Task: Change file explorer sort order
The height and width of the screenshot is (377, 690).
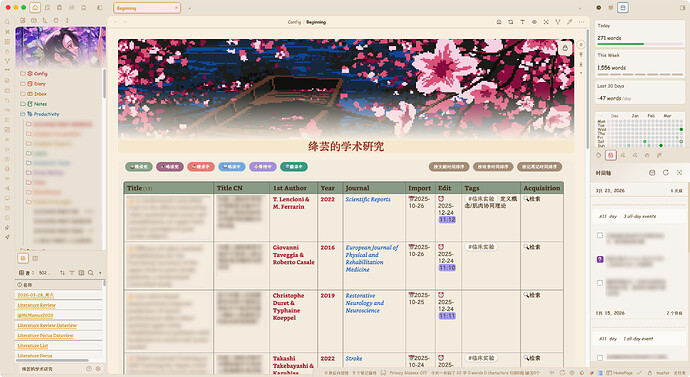Action: [45, 20]
